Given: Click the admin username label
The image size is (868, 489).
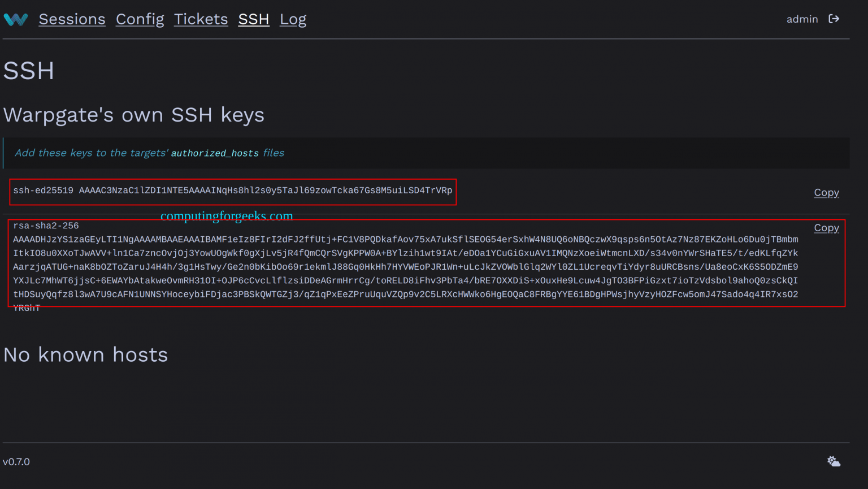Looking at the screenshot, I should (802, 19).
